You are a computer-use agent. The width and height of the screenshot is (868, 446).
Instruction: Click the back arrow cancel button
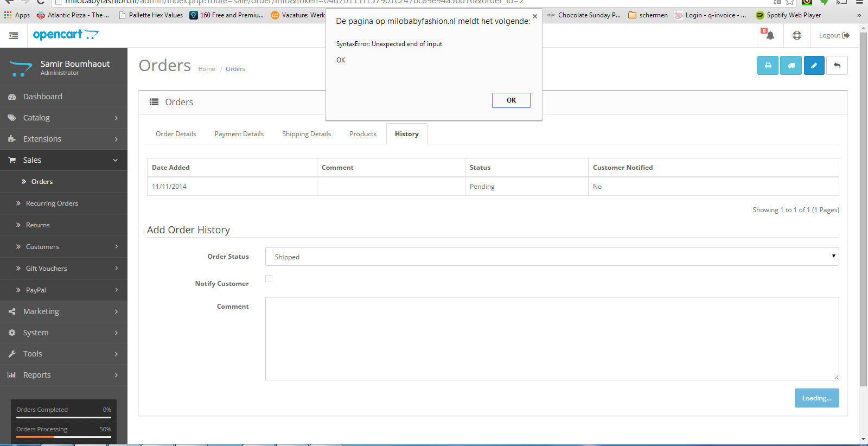click(x=837, y=66)
